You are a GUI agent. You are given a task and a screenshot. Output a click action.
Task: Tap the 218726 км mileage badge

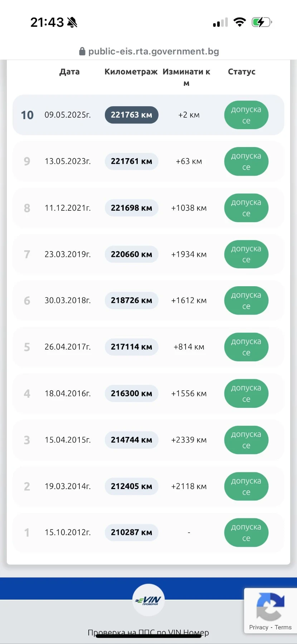point(132,301)
